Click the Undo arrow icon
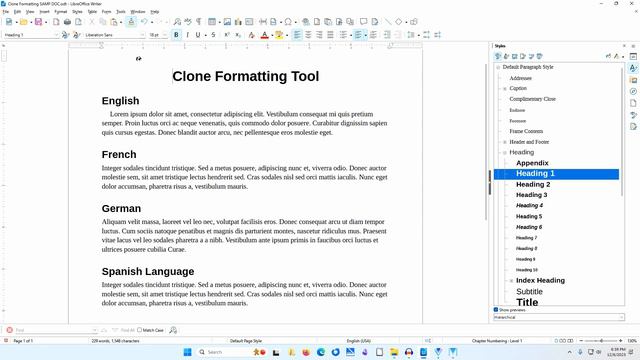 tap(144, 22)
